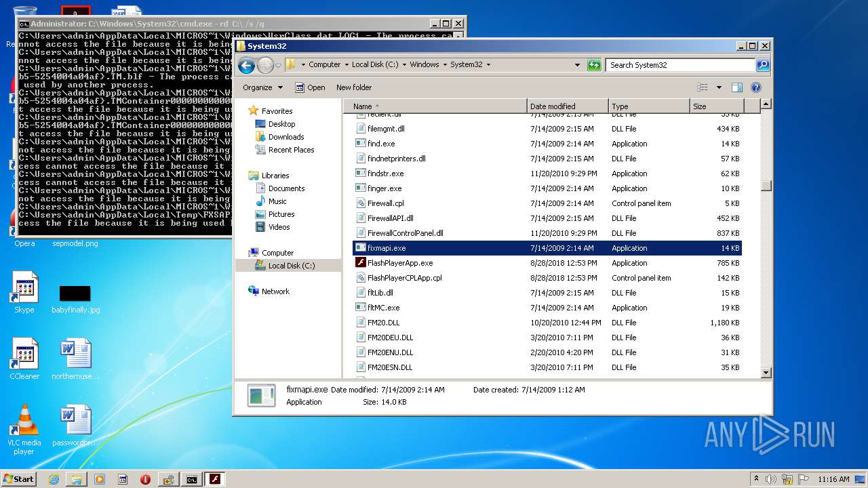Open the CCleaner desktop shortcut
868x488 pixels.
(x=24, y=359)
